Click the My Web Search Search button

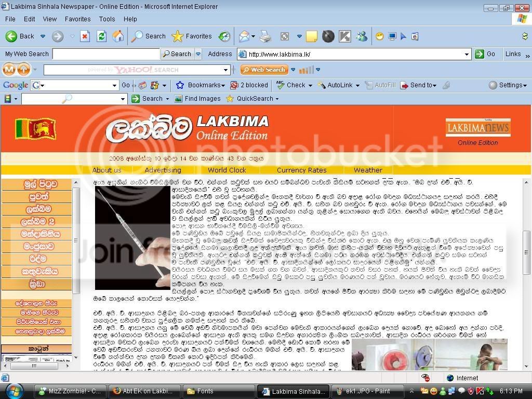pyautogui.click(x=177, y=54)
